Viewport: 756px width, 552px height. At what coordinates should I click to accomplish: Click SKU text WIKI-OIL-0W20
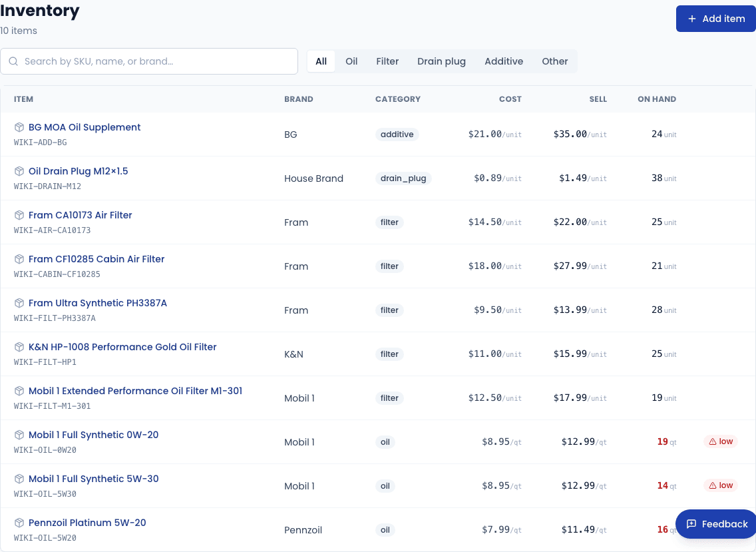(45, 449)
